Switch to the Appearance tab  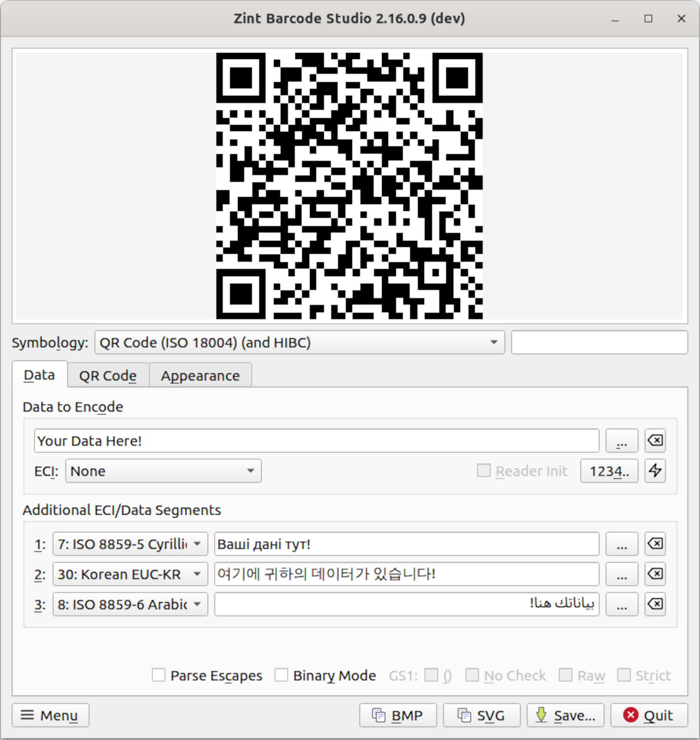click(x=201, y=375)
